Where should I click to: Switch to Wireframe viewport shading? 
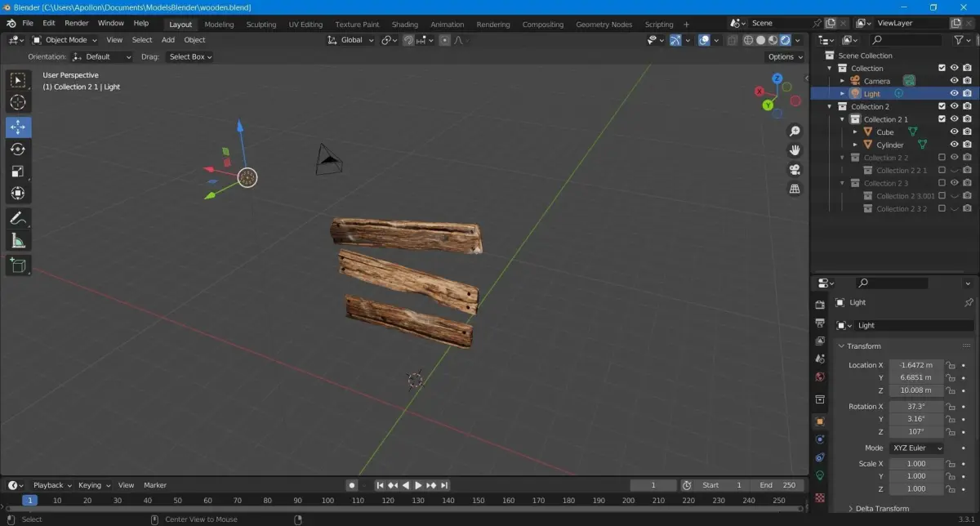[748, 40]
